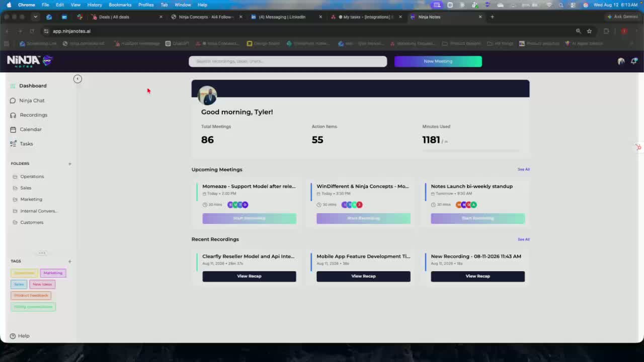
Task: Open the Profiles menu in the menu bar
Action: coord(146,5)
